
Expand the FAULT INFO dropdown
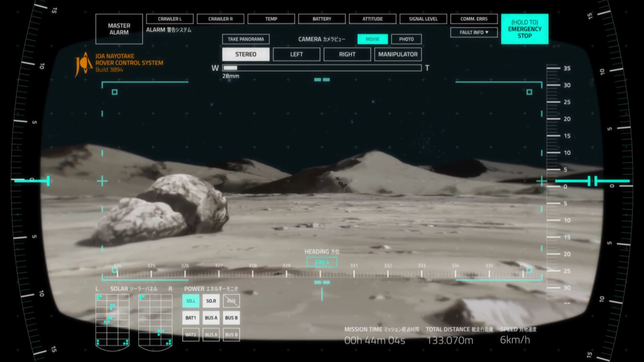pyautogui.click(x=474, y=32)
